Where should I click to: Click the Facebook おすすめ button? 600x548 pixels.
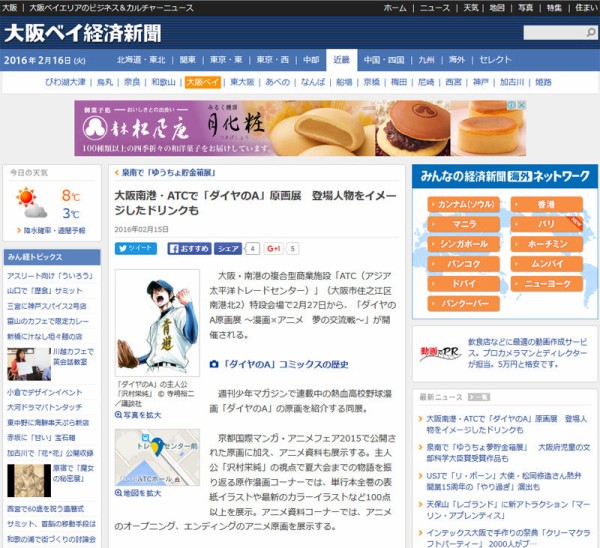[189, 248]
